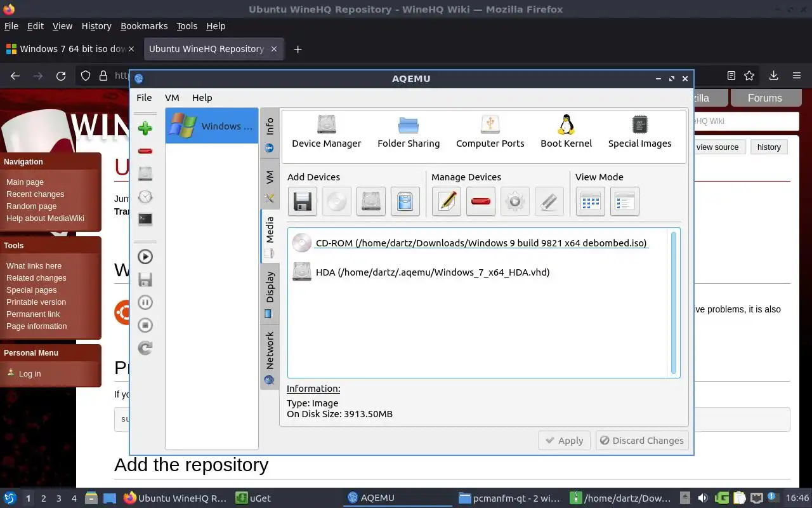This screenshot has width=812, height=508.
Task: Add a hard disk device
Action: pyautogui.click(x=370, y=202)
